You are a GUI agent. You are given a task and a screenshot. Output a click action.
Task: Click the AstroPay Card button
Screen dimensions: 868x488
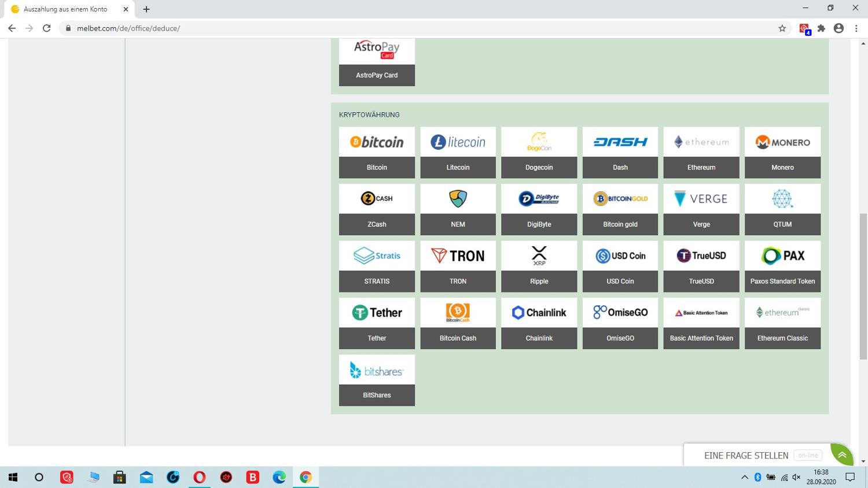click(x=377, y=75)
